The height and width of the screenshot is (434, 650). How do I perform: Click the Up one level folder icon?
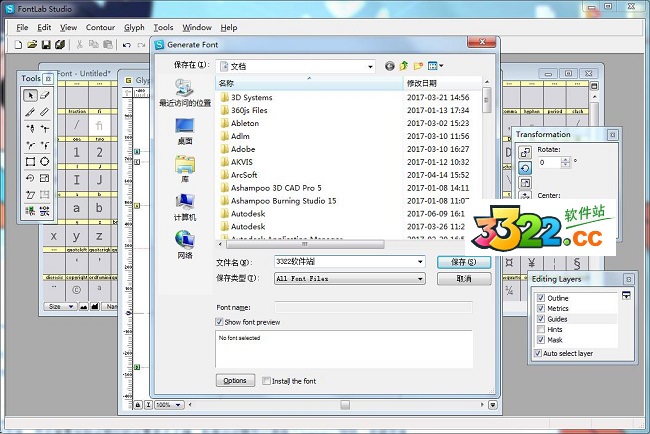click(404, 66)
